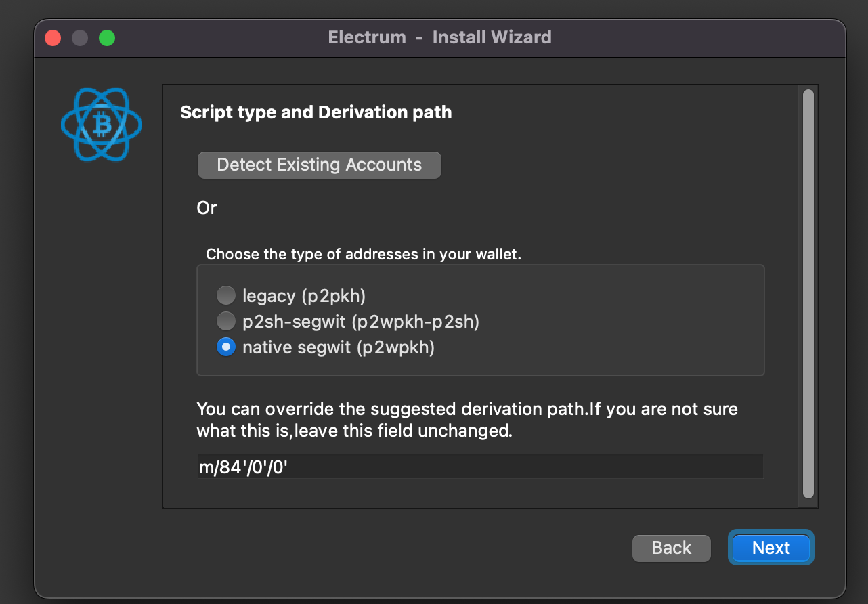
Task: Click Detect Existing Accounts to scan wallets
Action: 319,165
